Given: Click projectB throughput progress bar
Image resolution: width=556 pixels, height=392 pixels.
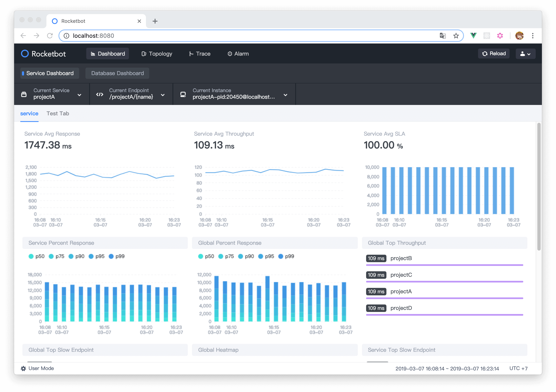Looking at the screenshot, I should (x=444, y=265).
